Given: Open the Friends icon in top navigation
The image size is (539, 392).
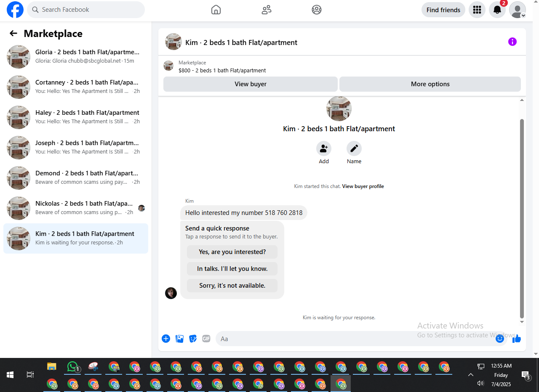Looking at the screenshot, I should 267,10.
